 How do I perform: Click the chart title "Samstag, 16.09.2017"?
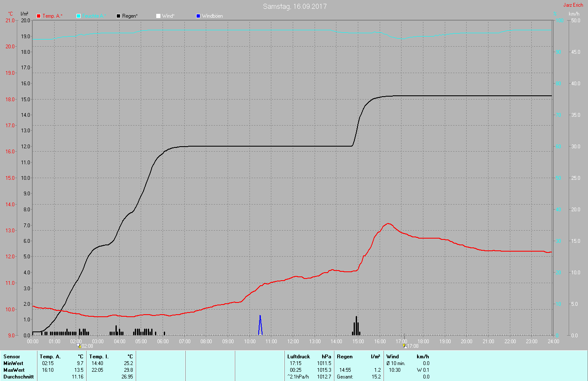pyautogui.click(x=295, y=6)
